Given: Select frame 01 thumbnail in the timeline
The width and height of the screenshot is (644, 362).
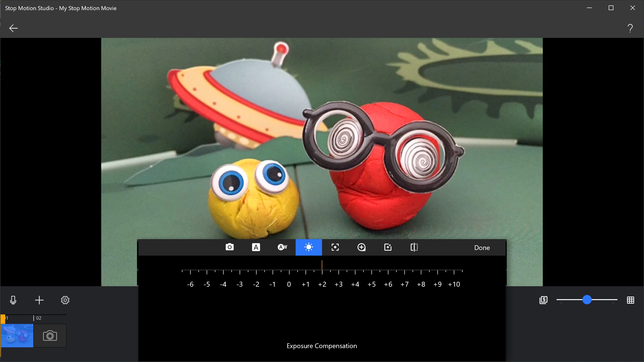Looking at the screenshot, I should tap(17, 335).
